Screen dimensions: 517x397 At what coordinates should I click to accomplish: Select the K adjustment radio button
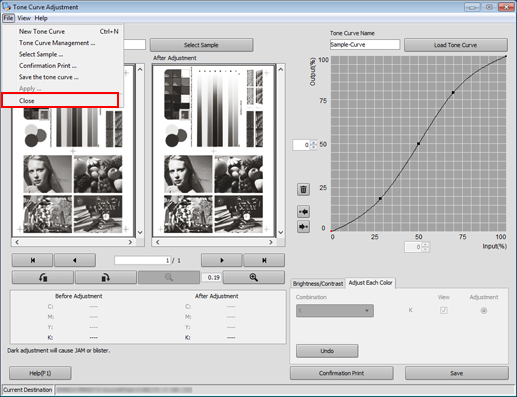point(484,310)
